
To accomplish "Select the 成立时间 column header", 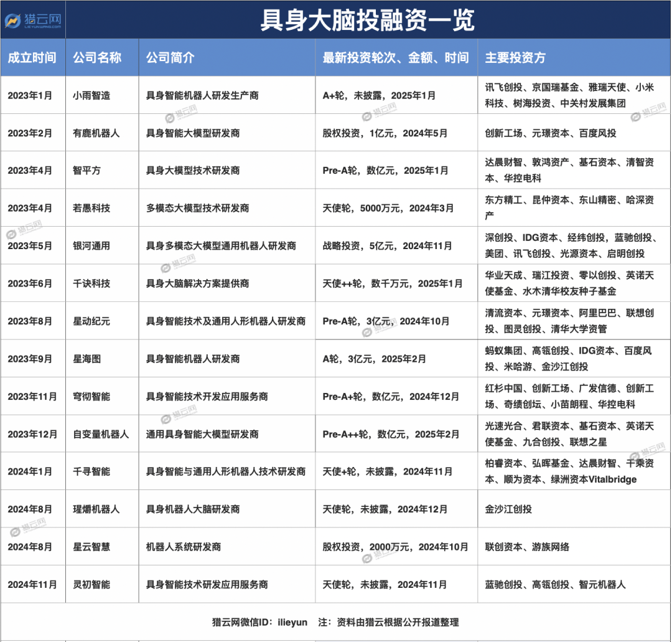I will tap(32, 57).
